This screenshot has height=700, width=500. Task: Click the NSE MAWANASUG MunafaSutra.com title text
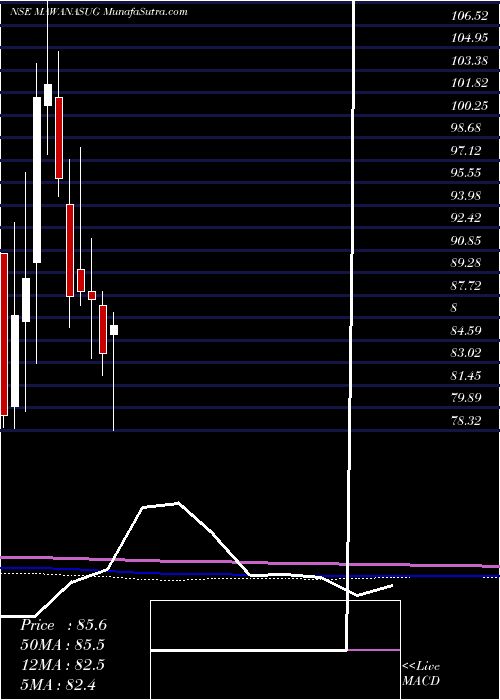tap(98, 12)
